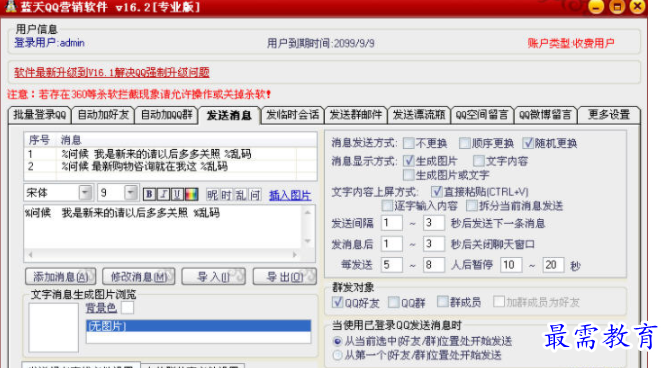Insert random code 乱 button
This screenshot has height=368, width=666.
[241, 195]
